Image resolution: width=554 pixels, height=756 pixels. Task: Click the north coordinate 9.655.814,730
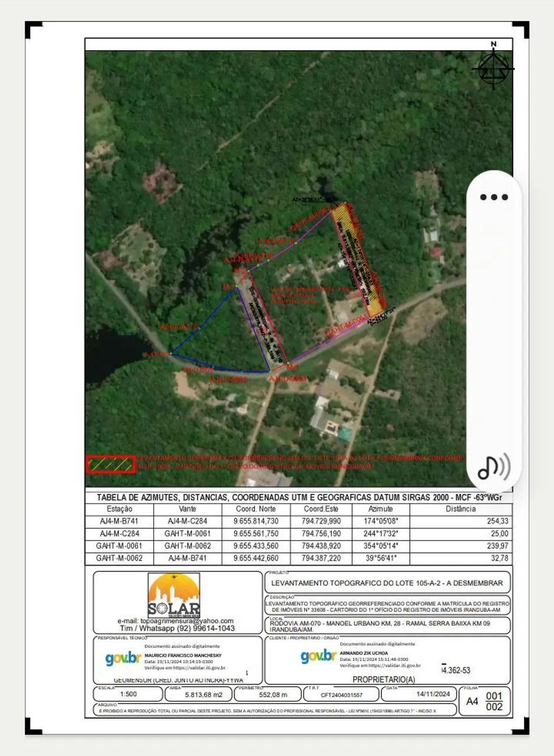pyautogui.click(x=256, y=522)
